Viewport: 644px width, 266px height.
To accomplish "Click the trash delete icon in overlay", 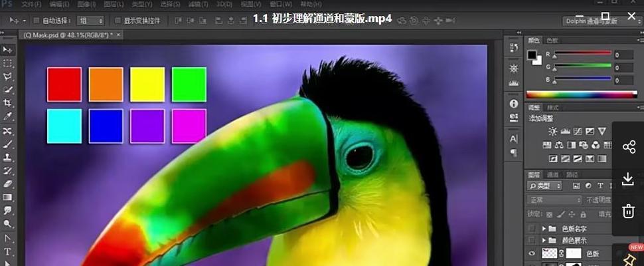I will [x=628, y=211].
